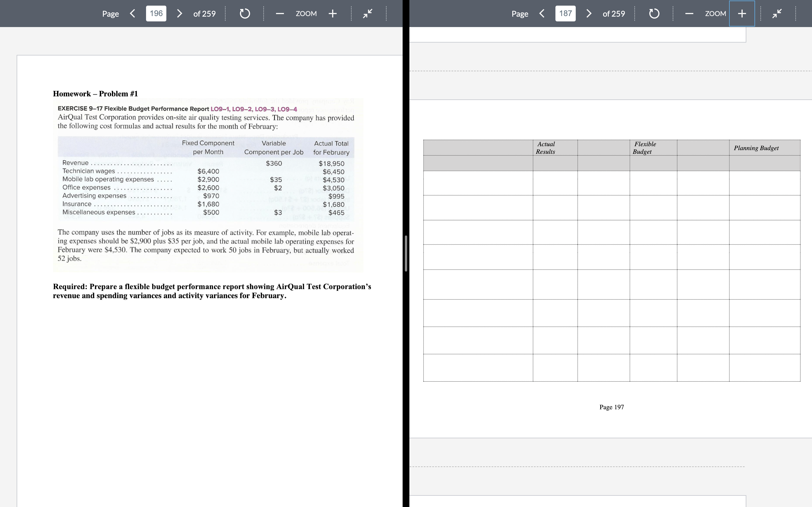Image resolution: width=812 pixels, height=507 pixels.
Task: Zoom out using the right viewer minus icon
Action: click(x=689, y=14)
